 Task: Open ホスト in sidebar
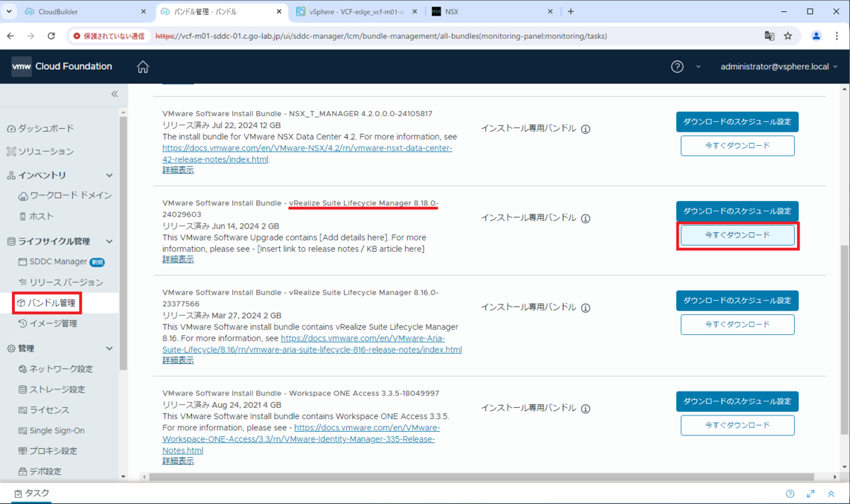click(36, 216)
